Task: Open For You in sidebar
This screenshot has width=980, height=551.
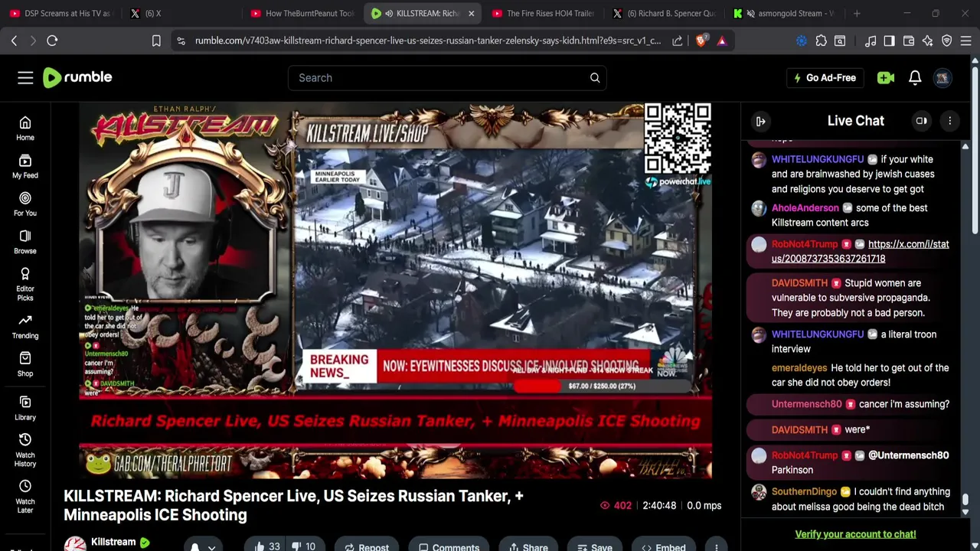Action: [x=25, y=204]
